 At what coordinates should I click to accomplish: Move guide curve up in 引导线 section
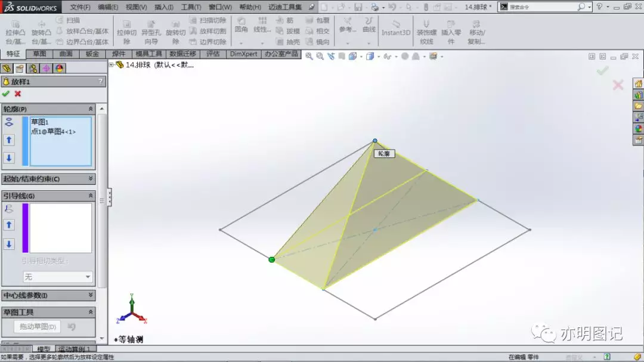coord(9,225)
